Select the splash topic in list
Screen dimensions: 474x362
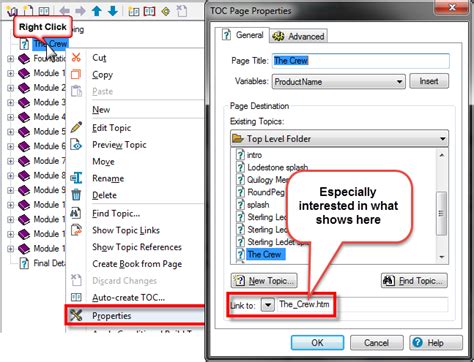click(258, 205)
